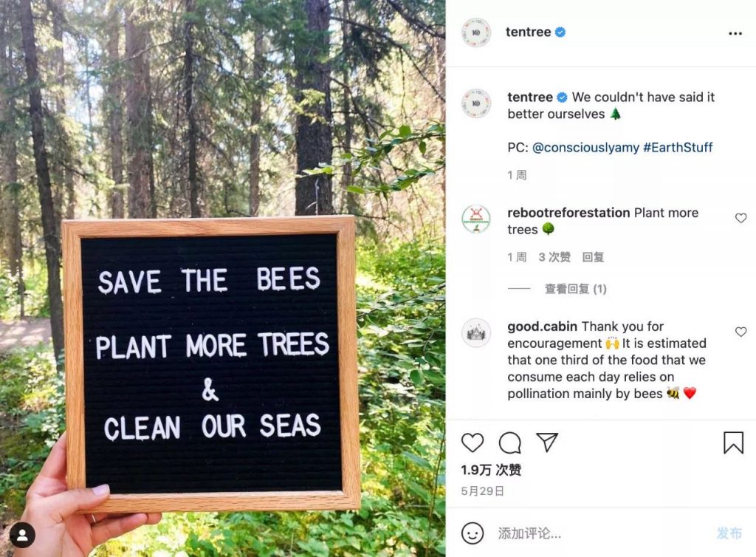
Task: Share post via paper plane icon
Action: coord(547,442)
